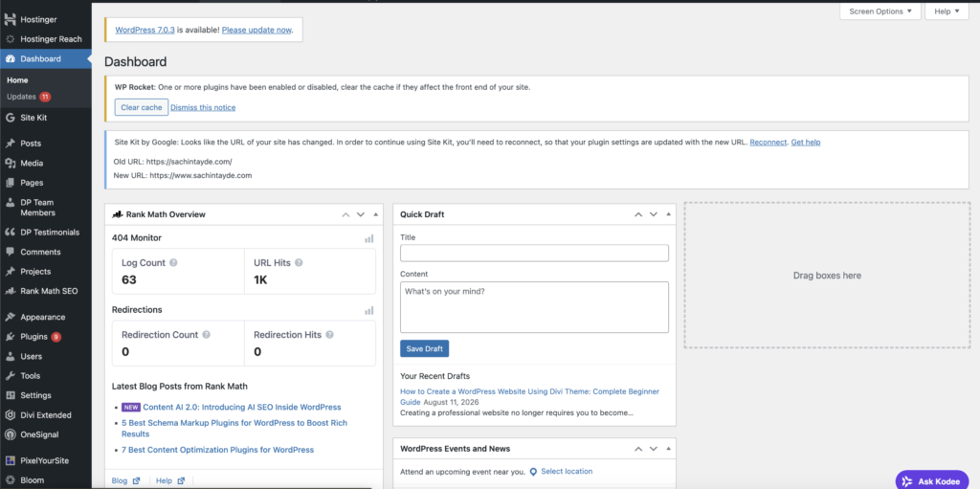980x489 pixels.
Task: Click the Users icon in sidebar
Action: [x=10, y=356]
